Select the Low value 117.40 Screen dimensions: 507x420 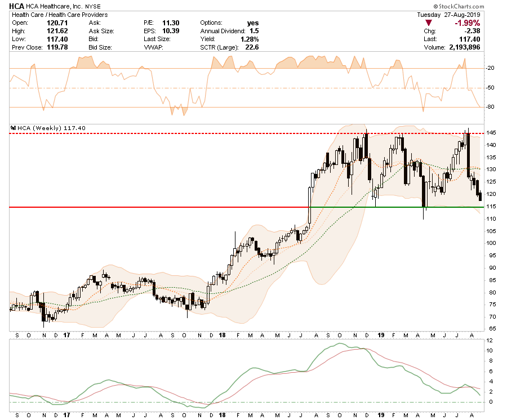pyautogui.click(x=57, y=39)
